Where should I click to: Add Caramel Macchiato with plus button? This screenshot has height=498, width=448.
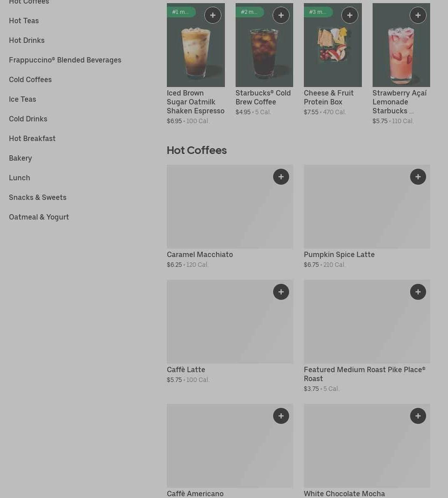(281, 177)
